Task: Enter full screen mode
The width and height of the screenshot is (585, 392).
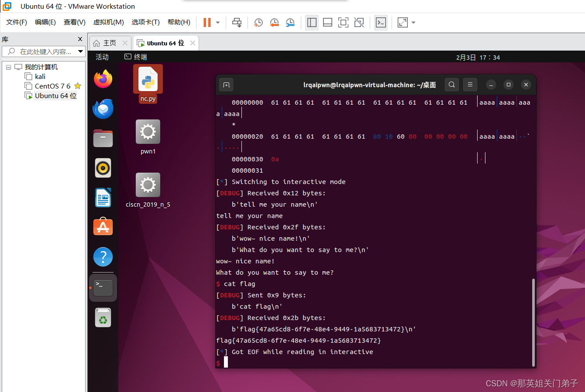Action: [343, 22]
